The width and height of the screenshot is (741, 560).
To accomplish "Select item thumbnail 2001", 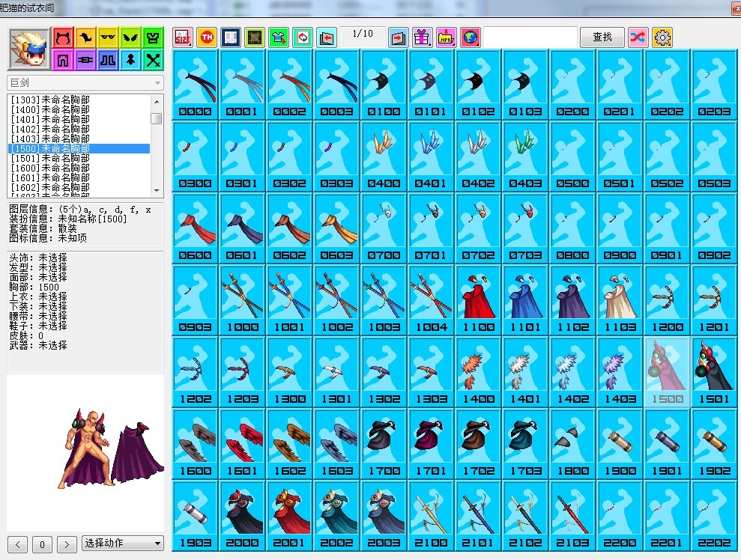I will tap(290, 516).
